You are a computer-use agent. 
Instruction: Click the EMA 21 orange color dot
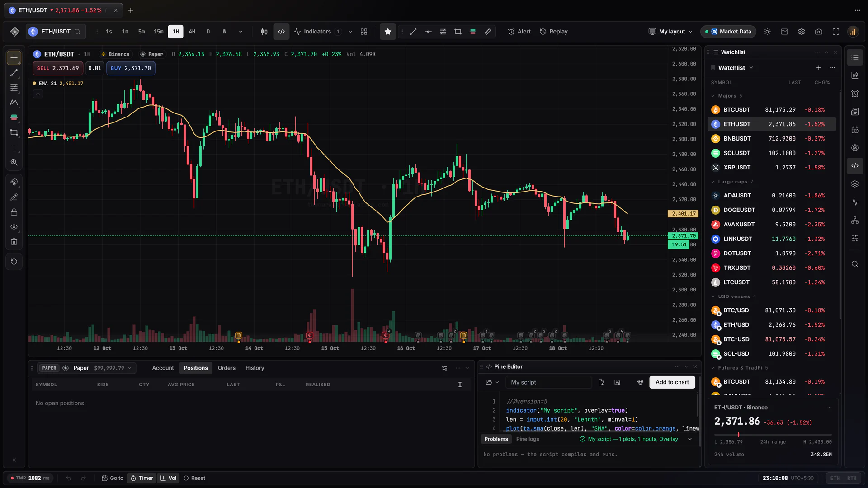pyautogui.click(x=34, y=84)
